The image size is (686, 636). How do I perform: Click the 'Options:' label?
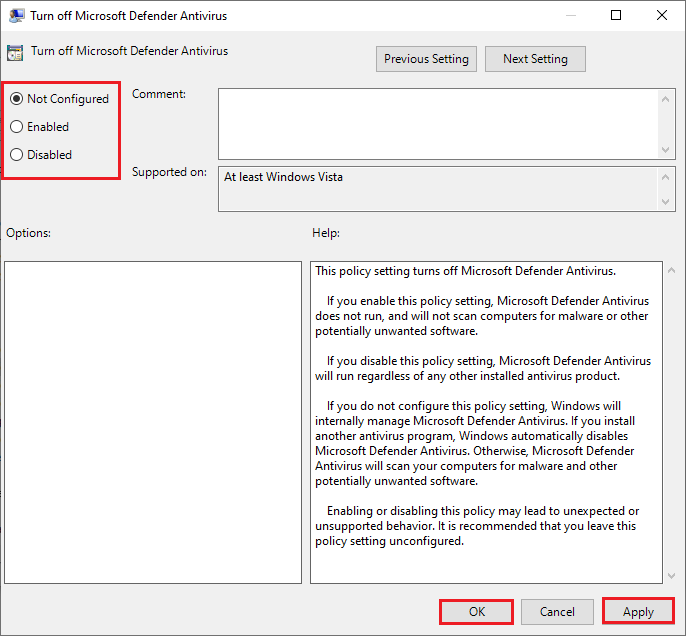point(28,233)
